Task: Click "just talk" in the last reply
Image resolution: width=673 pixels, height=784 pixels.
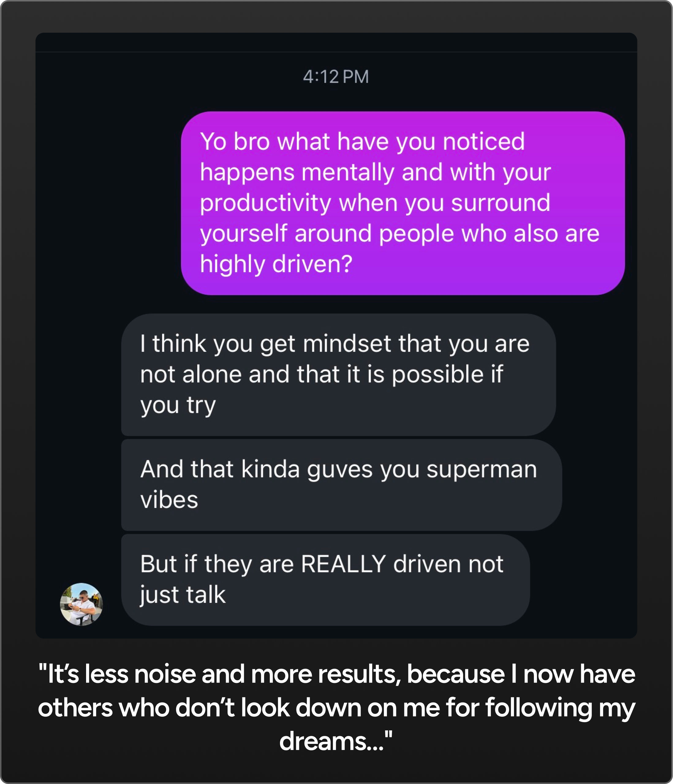Action: tap(183, 594)
